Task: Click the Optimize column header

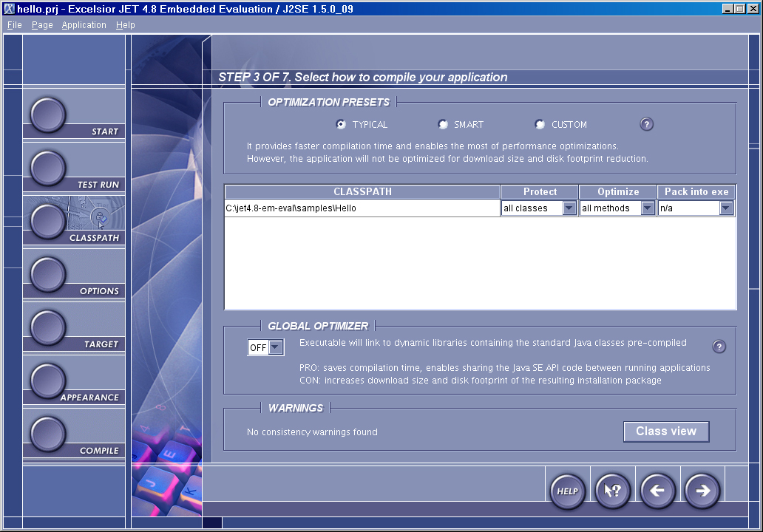Action: 618,191
